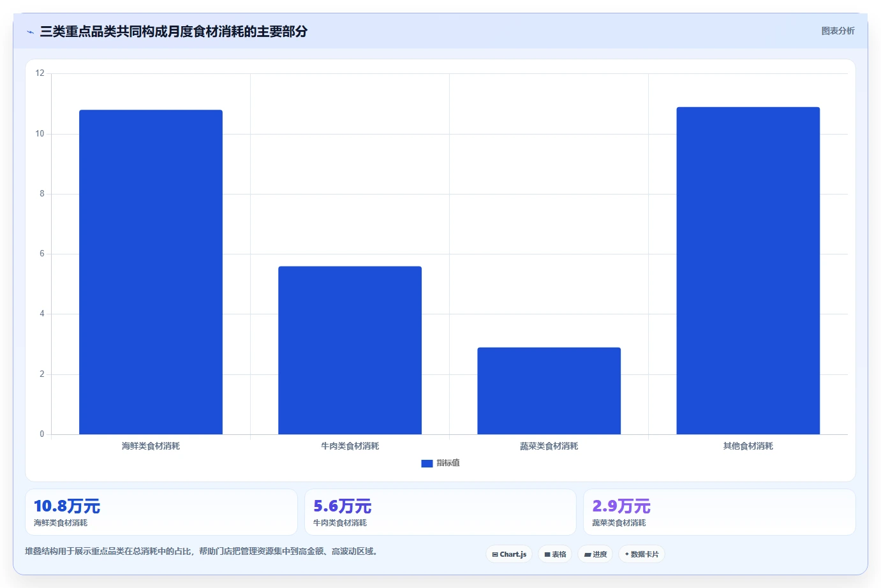Click the 牛肉类食材消耗 axis label
The image size is (881, 588).
[350, 446]
